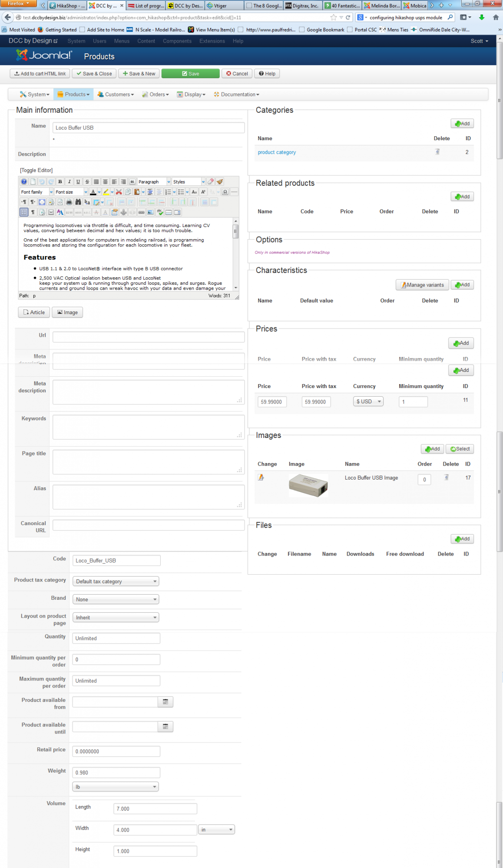Insert special character with omega icon
This screenshot has width=503, height=868.
coord(225,192)
